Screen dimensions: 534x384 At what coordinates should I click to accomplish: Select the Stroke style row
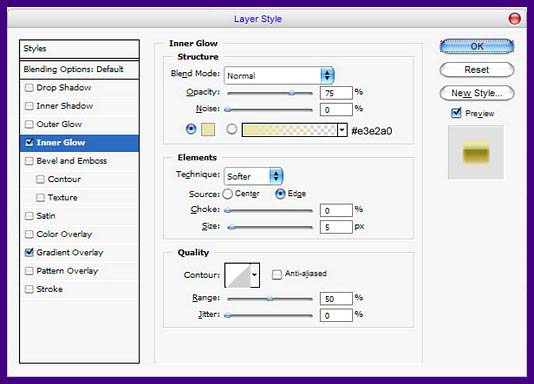[x=79, y=289]
